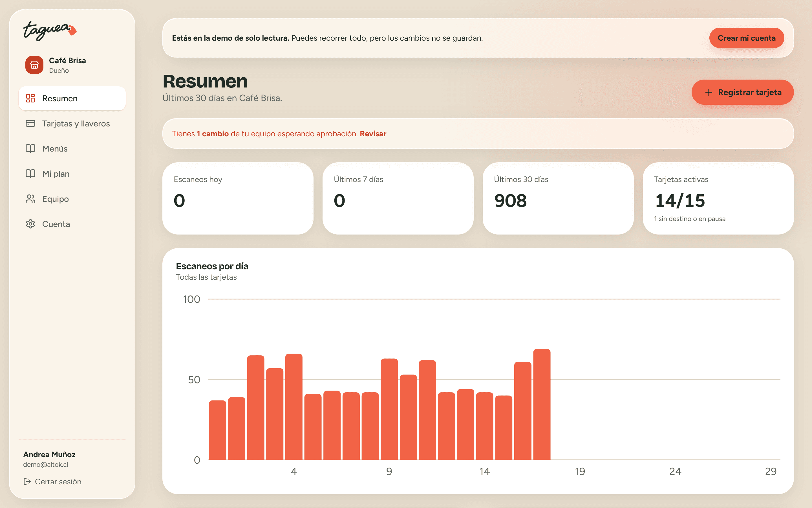Click the chart x-axis label 14
Image resolution: width=812 pixels, height=508 pixels.
coord(484,471)
